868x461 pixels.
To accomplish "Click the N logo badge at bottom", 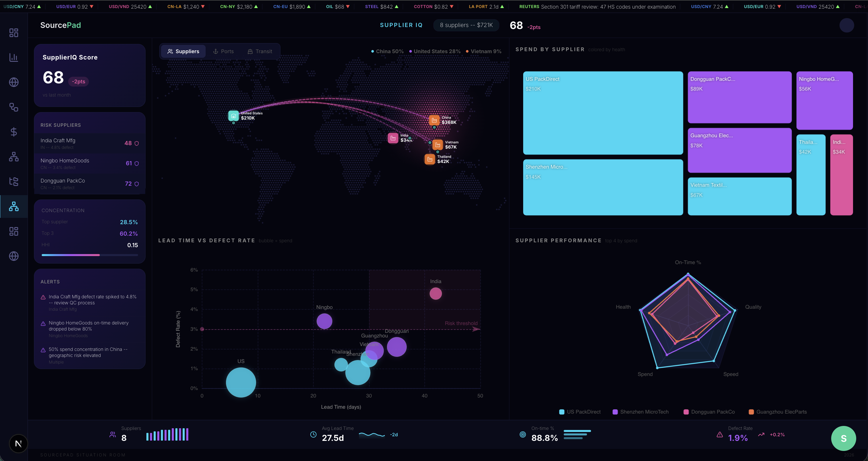I will coord(18,443).
